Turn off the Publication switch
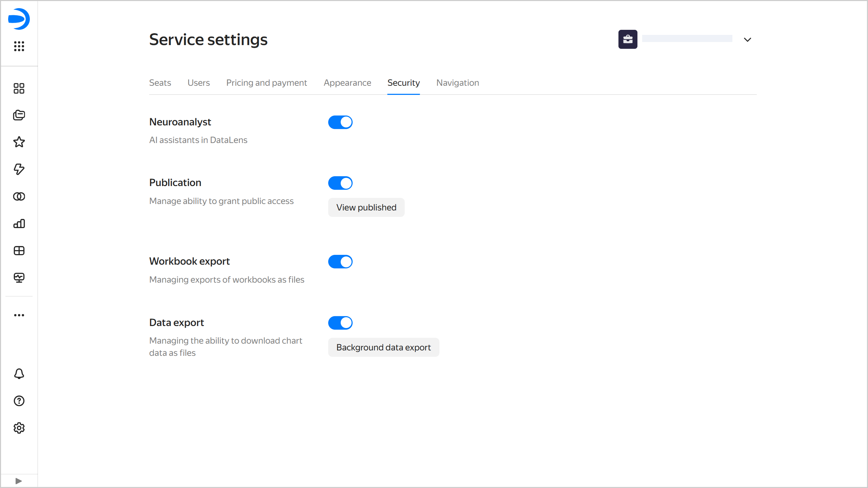Image resolution: width=868 pixels, height=488 pixels. pos(340,183)
